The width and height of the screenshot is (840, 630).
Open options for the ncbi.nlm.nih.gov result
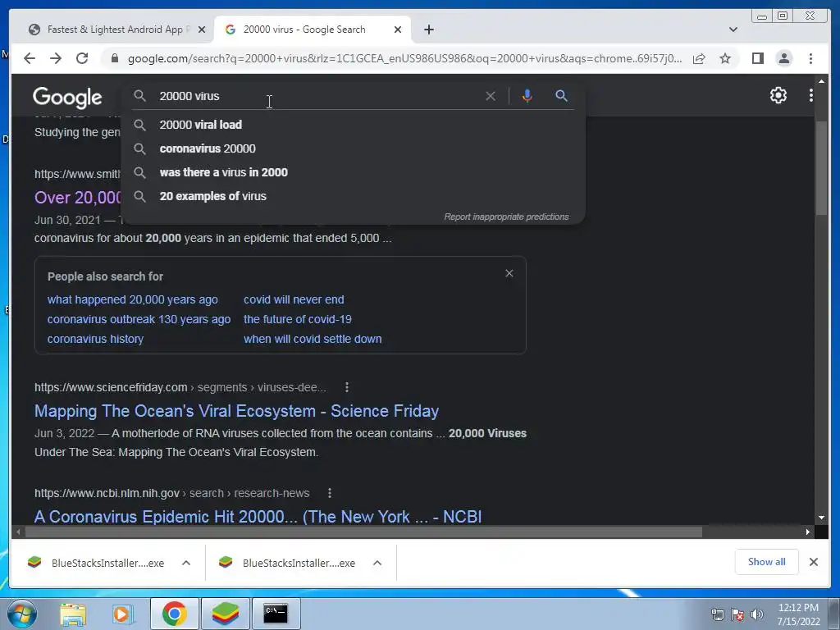click(330, 493)
